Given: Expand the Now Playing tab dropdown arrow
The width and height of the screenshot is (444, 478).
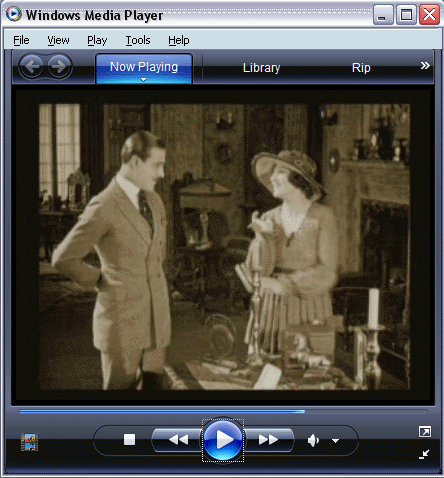Looking at the screenshot, I should 143,80.
